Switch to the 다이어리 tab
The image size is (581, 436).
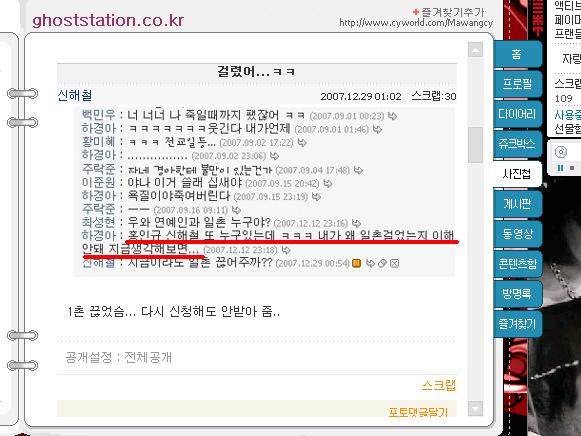coord(517,114)
